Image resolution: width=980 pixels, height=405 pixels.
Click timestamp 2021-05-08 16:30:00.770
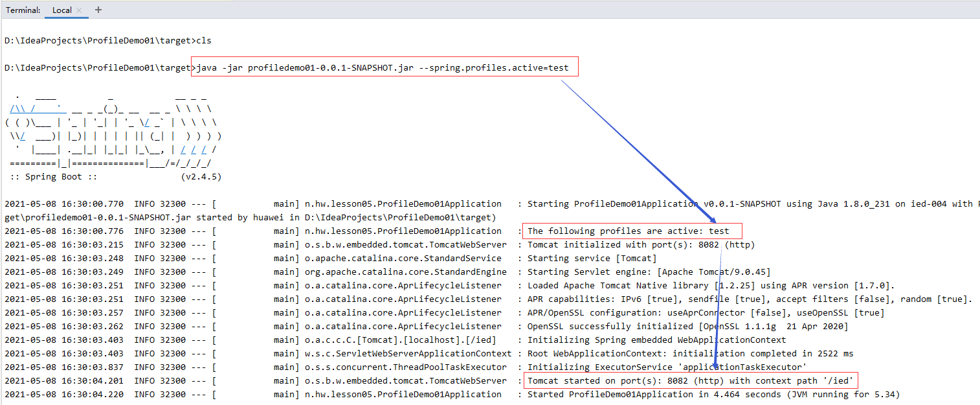pos(64,203)
